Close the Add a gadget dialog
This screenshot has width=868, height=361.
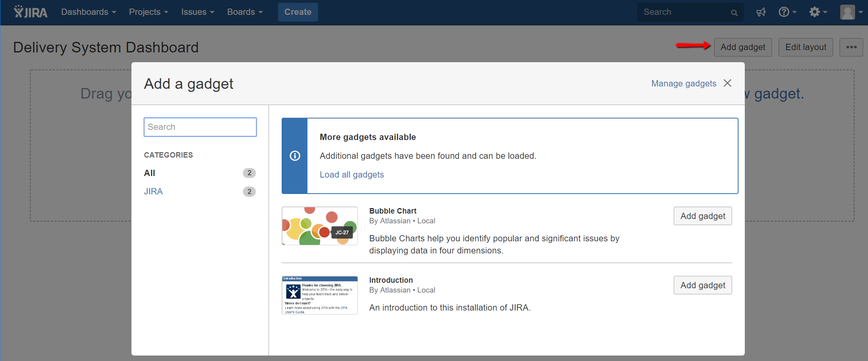click(728, 83)
